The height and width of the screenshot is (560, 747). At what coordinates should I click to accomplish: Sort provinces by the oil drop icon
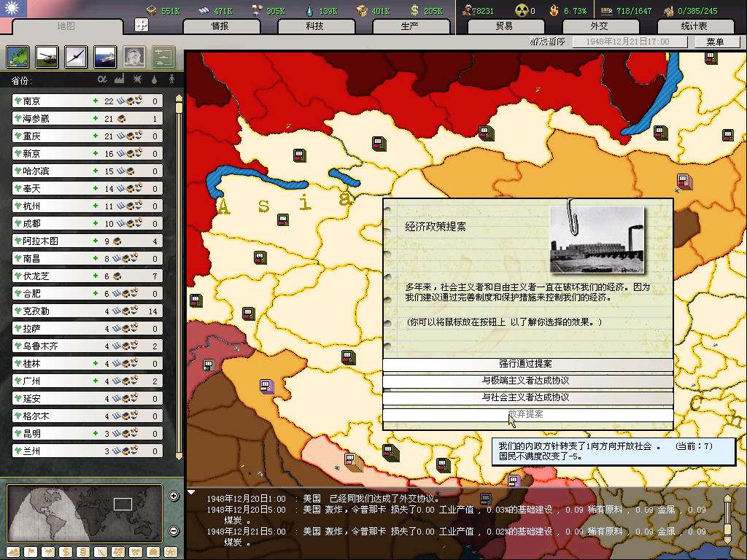[x=155, y=79]
